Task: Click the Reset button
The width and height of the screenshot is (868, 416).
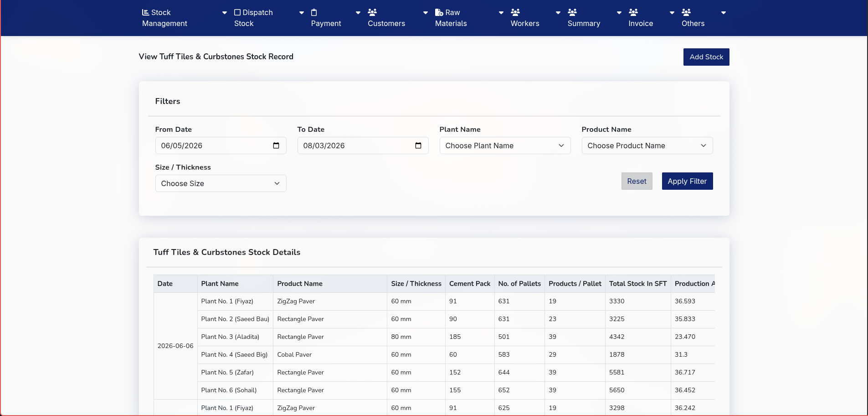Action: point(637,181)
